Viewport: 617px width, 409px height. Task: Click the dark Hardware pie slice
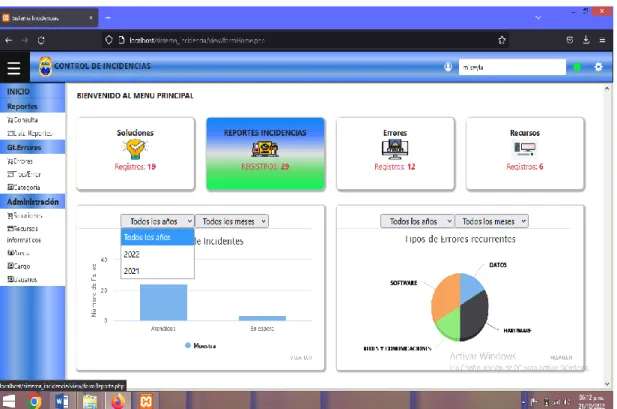point(475,317)
